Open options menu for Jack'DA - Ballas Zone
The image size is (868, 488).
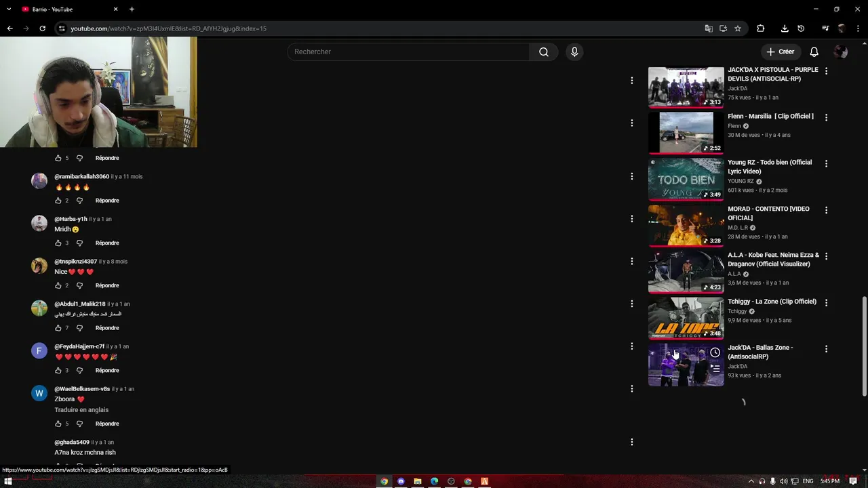point(826,349)
